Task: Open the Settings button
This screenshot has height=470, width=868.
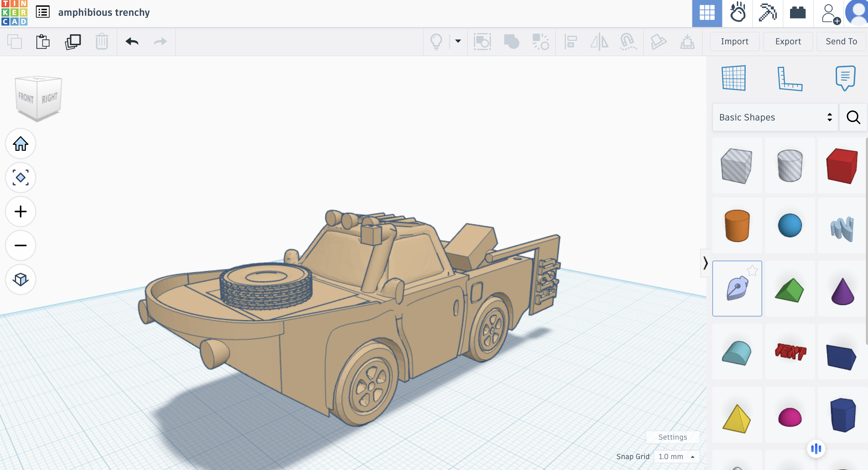Action: point(673,437)
